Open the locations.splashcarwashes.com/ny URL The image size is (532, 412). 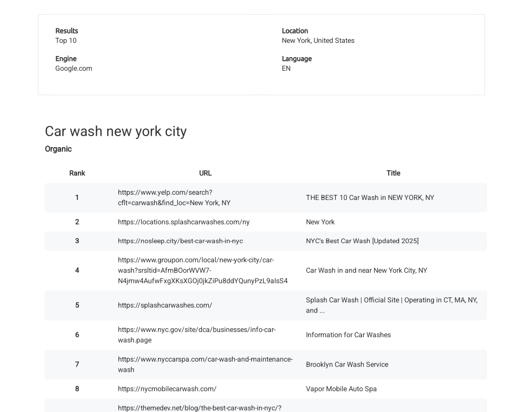point(184,222)
